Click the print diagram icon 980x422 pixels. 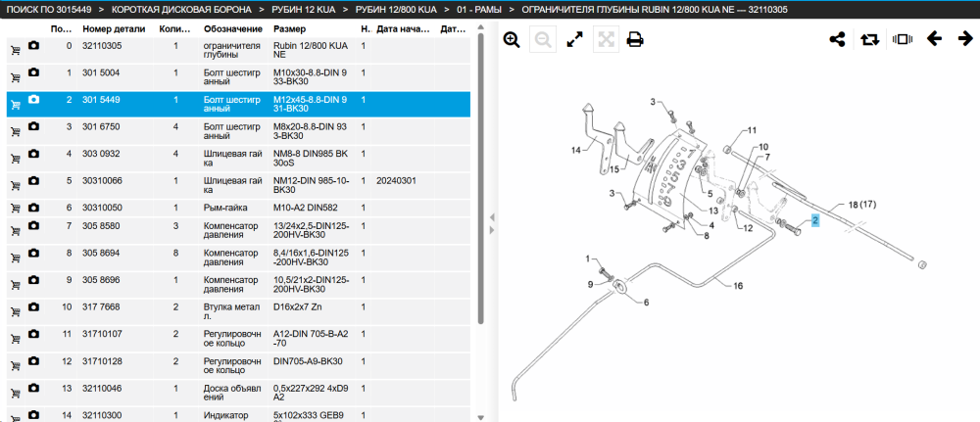click(x=635, y=40)
